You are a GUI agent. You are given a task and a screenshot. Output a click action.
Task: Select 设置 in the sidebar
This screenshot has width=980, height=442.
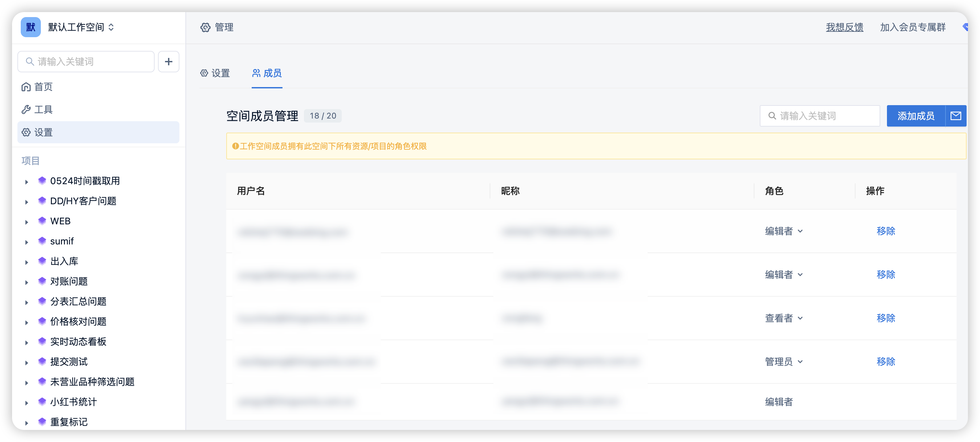click(98, 133)
